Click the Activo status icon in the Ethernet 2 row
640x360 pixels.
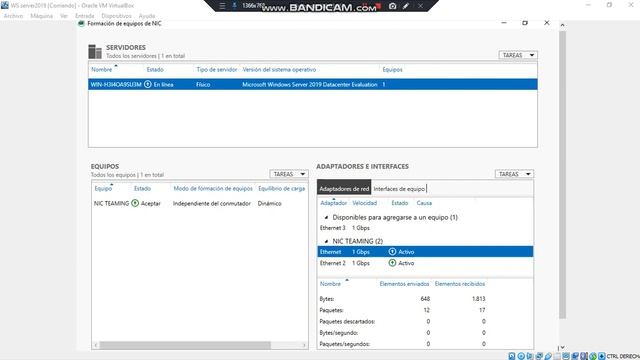pos(392,263)
